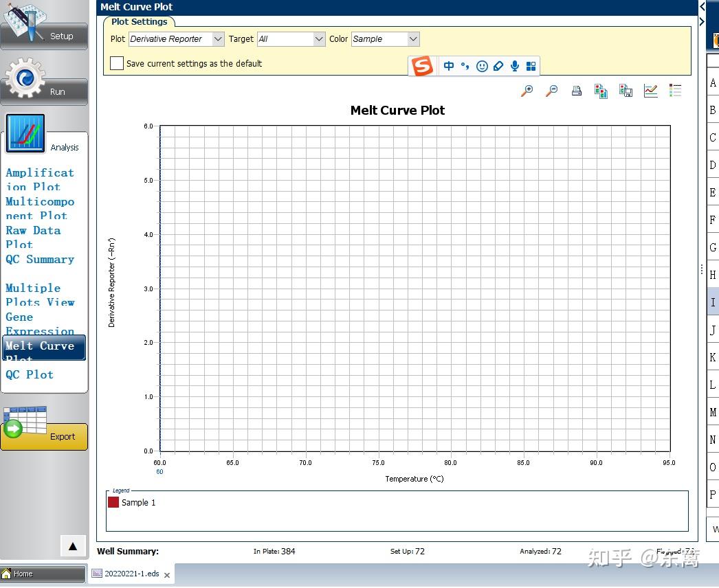
Task: Select row I in the well plate column
Action: 713,302
